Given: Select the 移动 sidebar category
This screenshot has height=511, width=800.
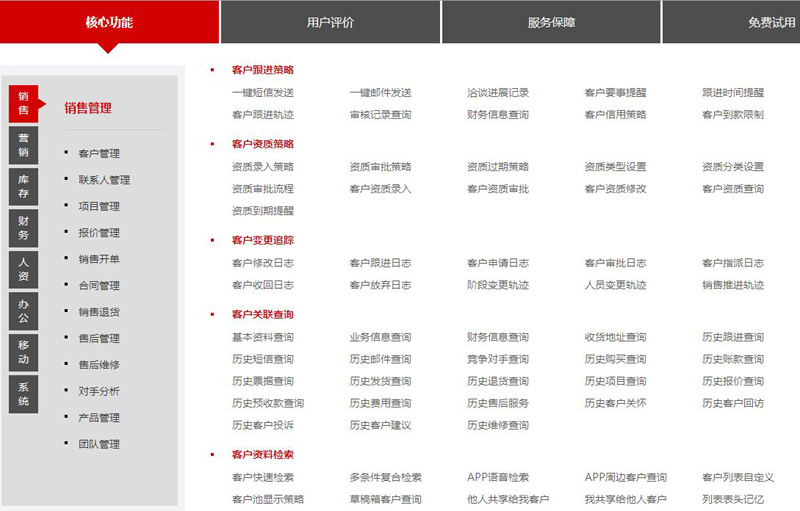Looking at the screenshot, I should point(23,352).
